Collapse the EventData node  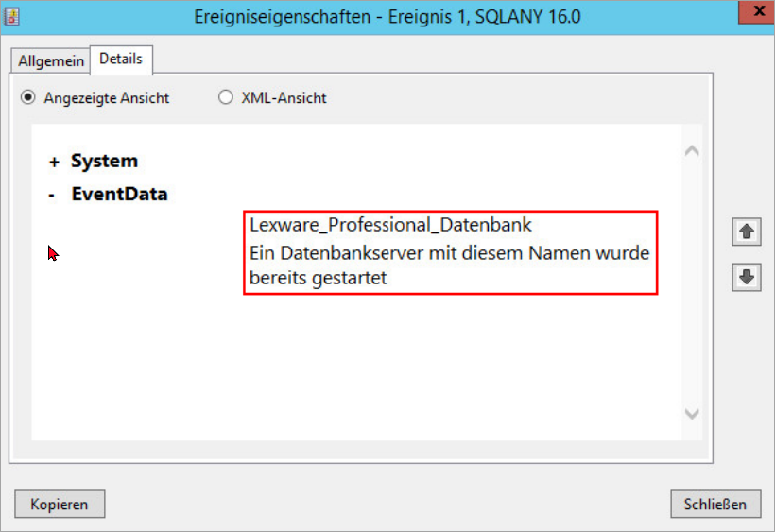51,195
